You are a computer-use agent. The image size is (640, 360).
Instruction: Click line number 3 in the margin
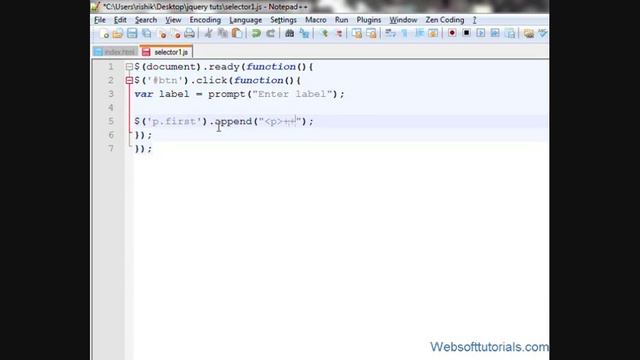(x=111, y=94)
